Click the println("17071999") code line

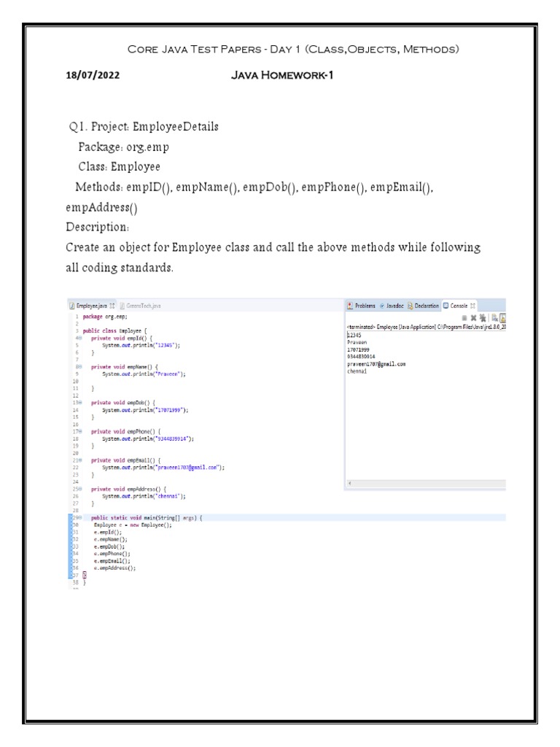click(145, 410)
